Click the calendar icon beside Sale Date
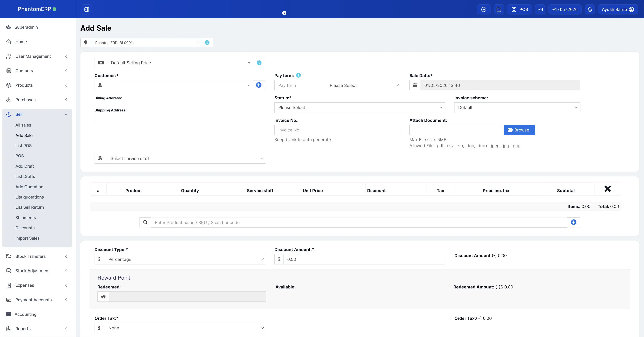This screenshot has width=644, height=337. click(415, 85)
